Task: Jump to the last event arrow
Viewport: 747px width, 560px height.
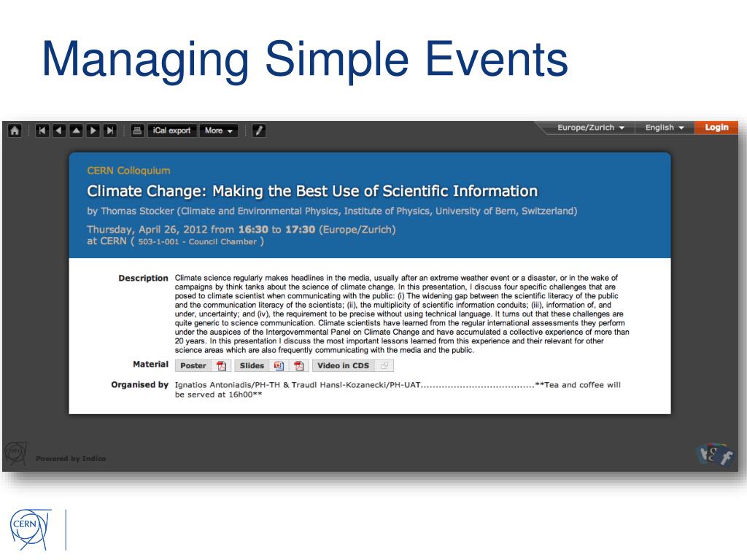Action: coord(111,131)
